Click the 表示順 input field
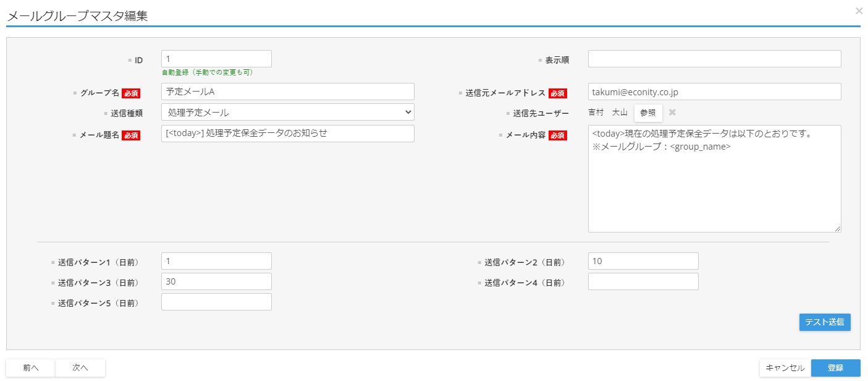The width and height of the screenshot is (868, 381). [714, 59]
